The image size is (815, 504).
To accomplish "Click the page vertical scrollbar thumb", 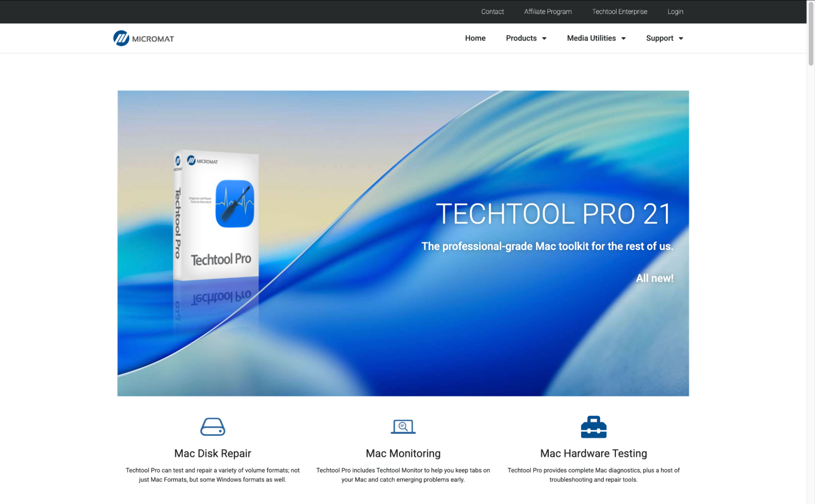I will click(x=811, y=33).
